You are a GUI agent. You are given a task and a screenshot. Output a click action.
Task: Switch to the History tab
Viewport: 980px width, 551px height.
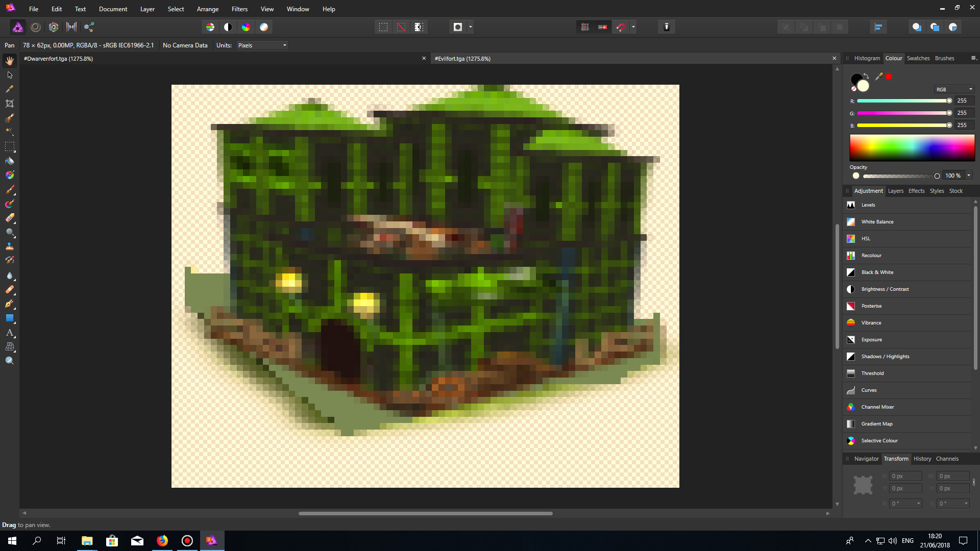click(x=922, y=459)
